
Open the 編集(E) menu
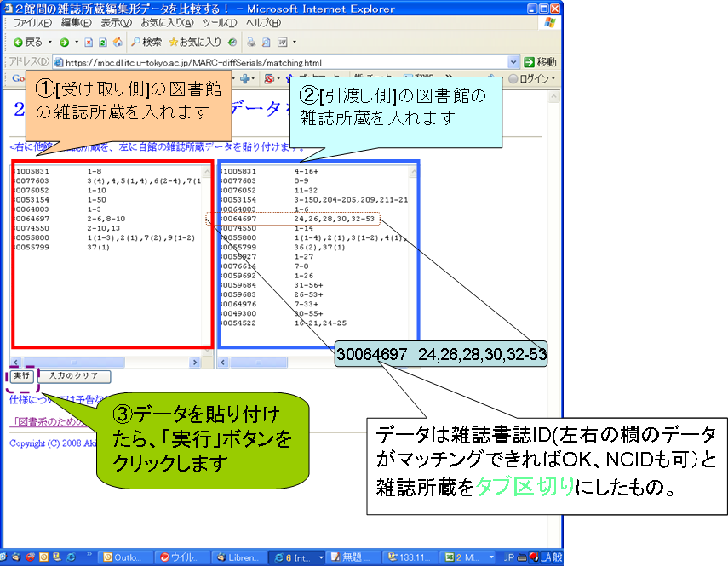pos(77,23)
